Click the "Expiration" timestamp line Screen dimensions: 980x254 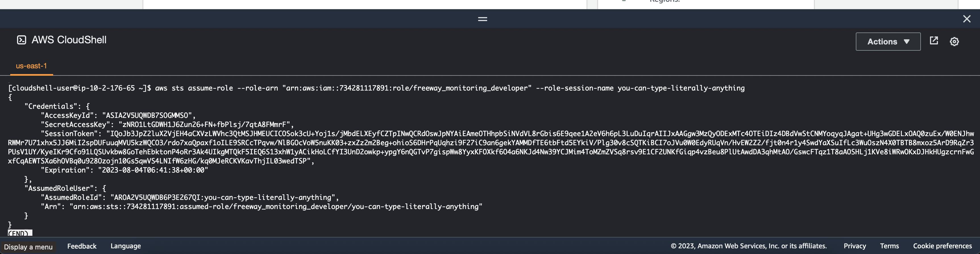pyautogui.click(x=124, y=170)
